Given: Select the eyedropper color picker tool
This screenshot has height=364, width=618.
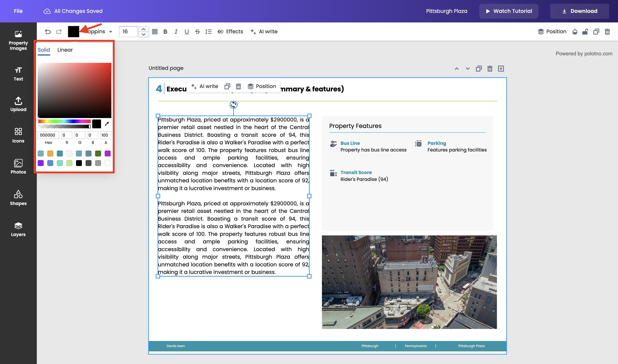Looking at the screenshot, I should pos(107,124).
